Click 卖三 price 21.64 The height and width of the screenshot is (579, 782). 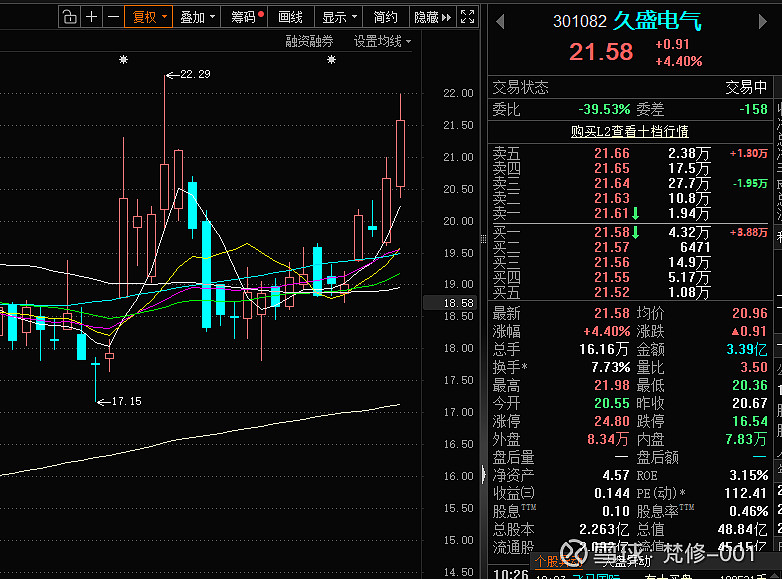pos(612,183)
